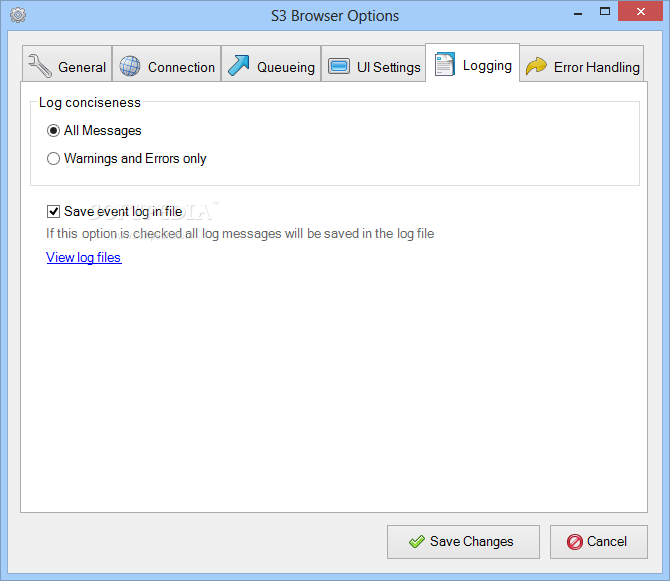Click the 'S3 Browser Options' title text
670x581 pixels.
pos(335,16)
